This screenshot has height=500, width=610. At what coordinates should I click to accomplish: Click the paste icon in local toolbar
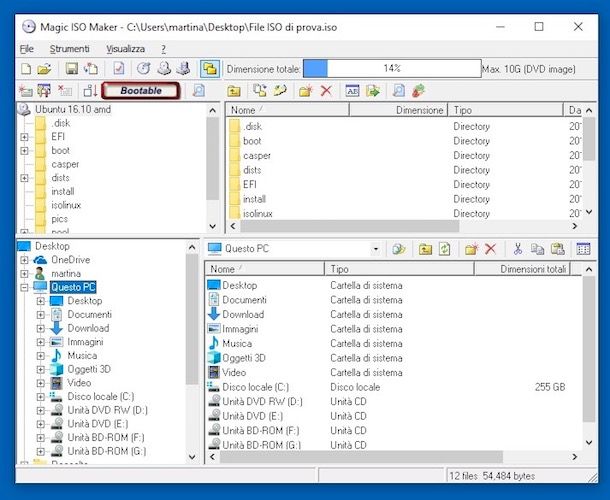click(557, 249)
